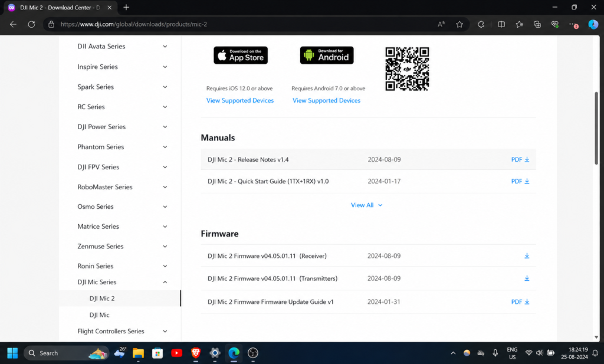Download on the App Store button
The image size is (604, 364).
click(x=241, y=55)
